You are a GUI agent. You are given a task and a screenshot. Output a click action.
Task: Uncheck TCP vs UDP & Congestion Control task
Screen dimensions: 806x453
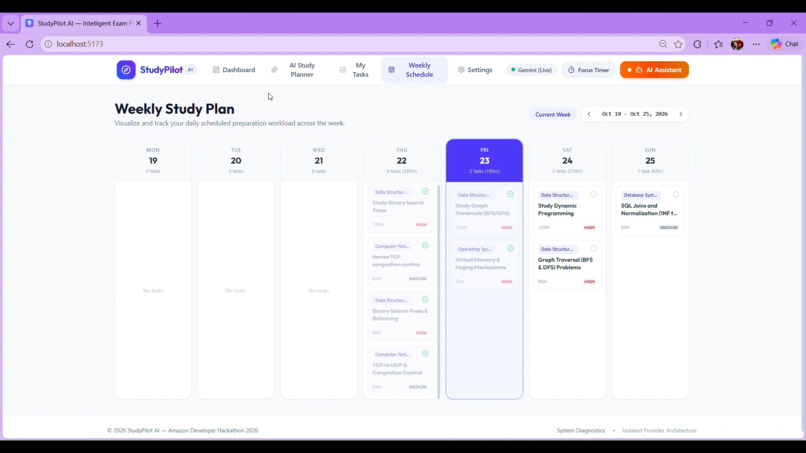[425, 354]
